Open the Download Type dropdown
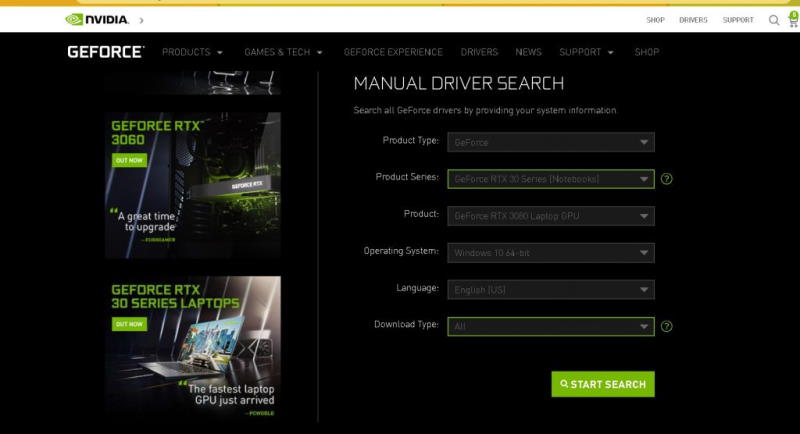This screenshot has width=800, height=434. [551, 326]
